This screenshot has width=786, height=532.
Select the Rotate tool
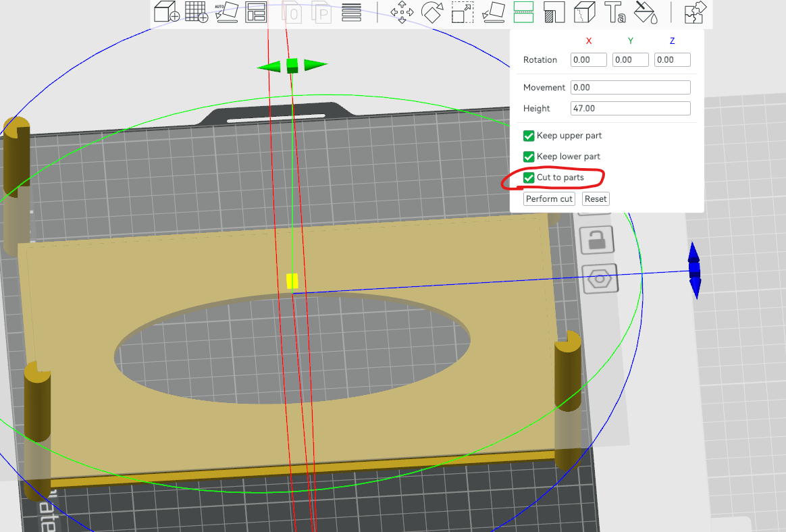(x=432, y=11)
